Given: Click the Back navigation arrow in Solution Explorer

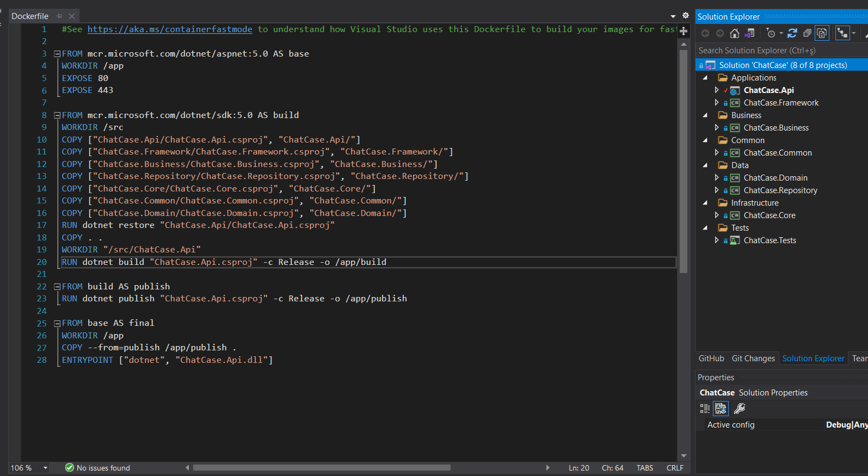Looking at the screenshot, I should [x=705, y=34].
